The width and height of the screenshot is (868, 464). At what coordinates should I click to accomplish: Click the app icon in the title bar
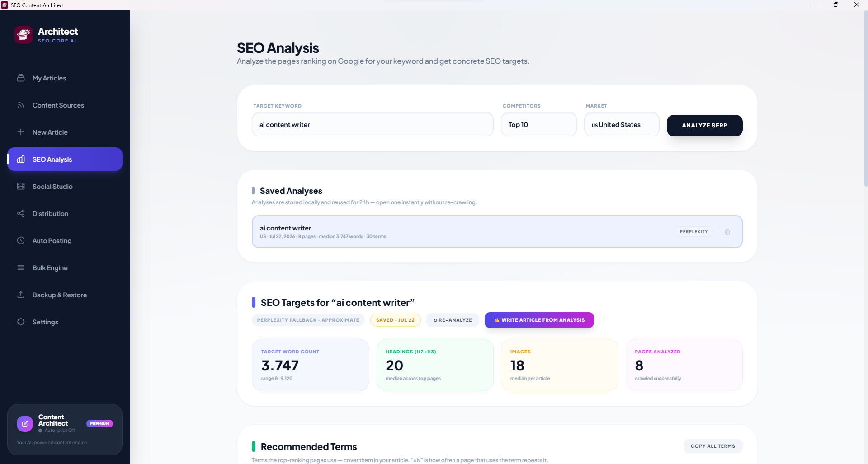(x=5, y=5)
